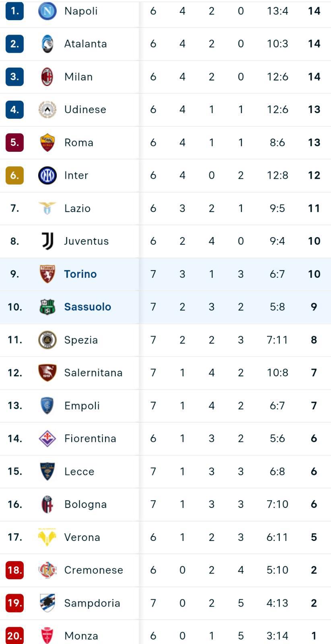Click the red position 18 badge
This screenshot has width=331, height=644.
click(14, 570)
